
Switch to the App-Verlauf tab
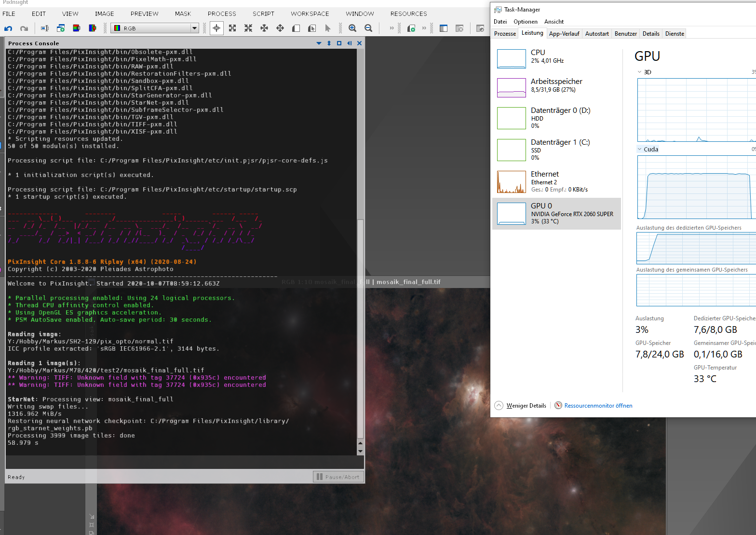tap(564, 34)
